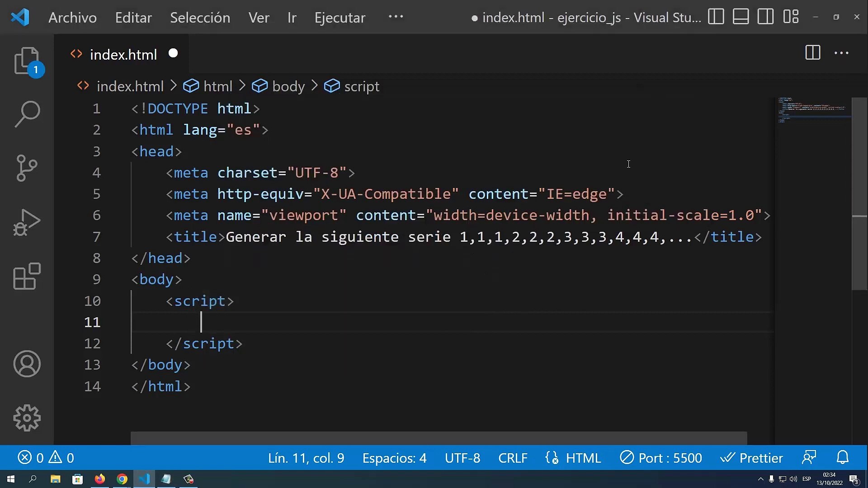This screenshot has height=488, width=868.
Task: Open the editor More Actions menu
Action: (841, 53)
